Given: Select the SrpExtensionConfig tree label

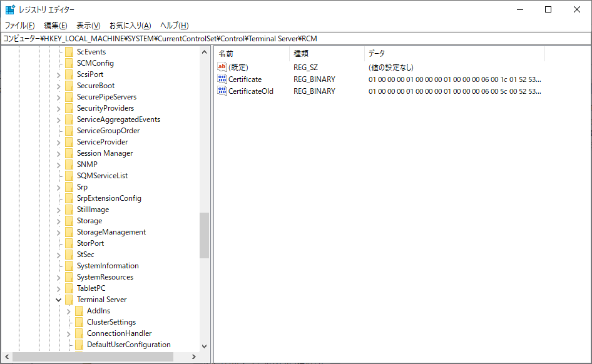Looking at the screenshot, I should pos(109,198).
